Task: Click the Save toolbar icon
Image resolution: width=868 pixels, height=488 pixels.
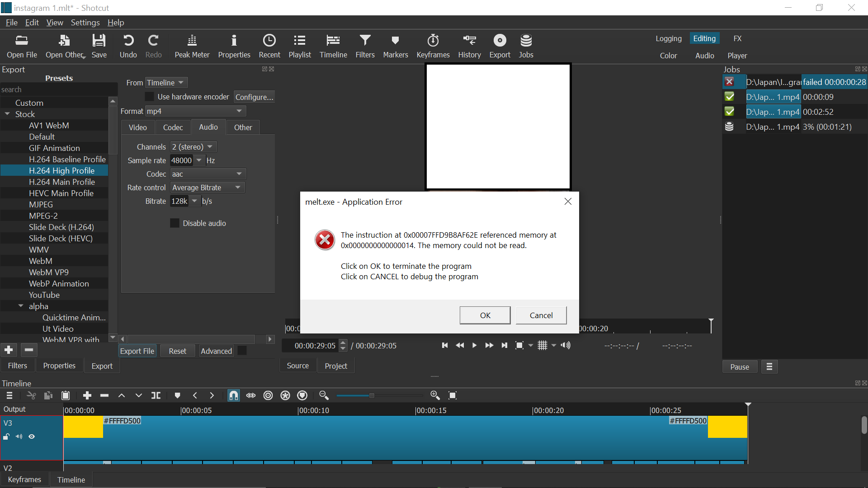Action: coord(99,46)
